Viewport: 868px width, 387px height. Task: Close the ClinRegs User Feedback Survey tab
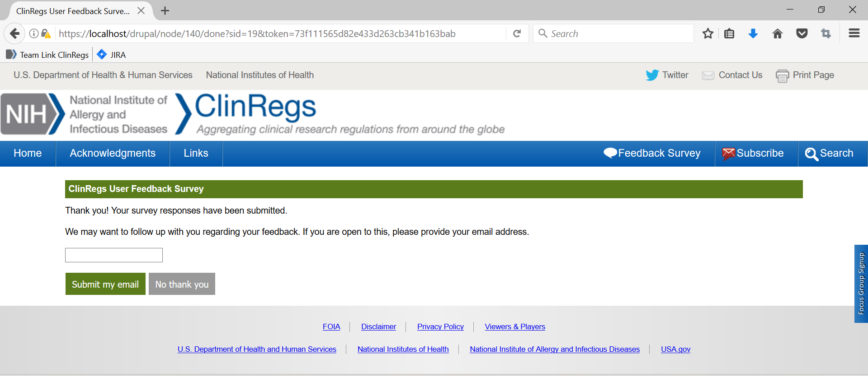141,10
